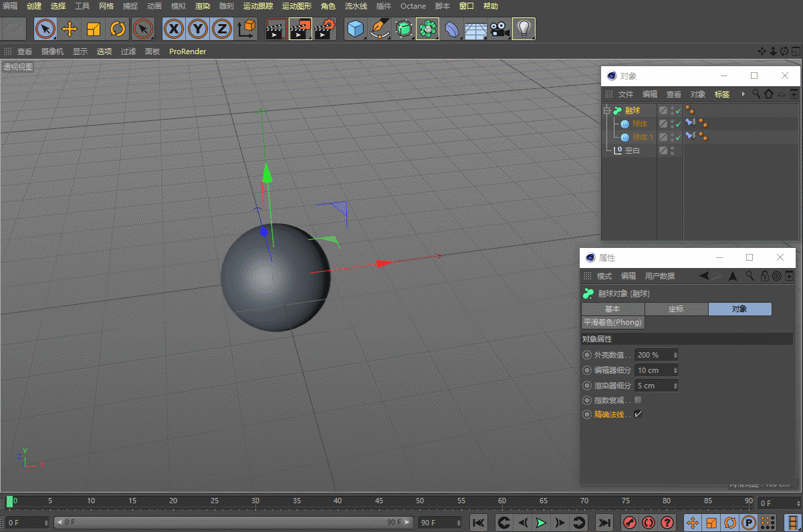The width and height of the screenshot is (803, 532).
Task: Step to the next frame
Action: 560,523
